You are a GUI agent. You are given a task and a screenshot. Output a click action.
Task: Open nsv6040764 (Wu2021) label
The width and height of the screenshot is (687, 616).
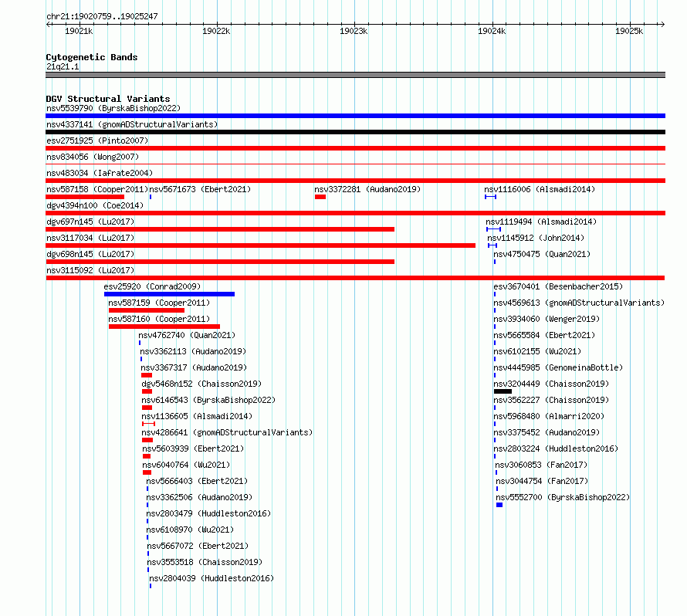tap(186, 465)
